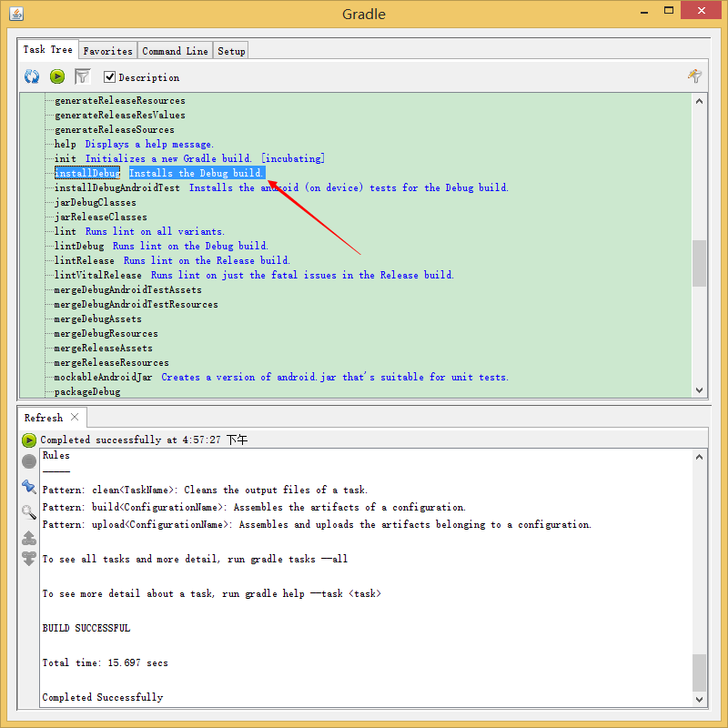Viewport: 728px width, 728px height.
Task: Click the 'BUILD SUCCESSFUL' output line
Action: (86, 628)
